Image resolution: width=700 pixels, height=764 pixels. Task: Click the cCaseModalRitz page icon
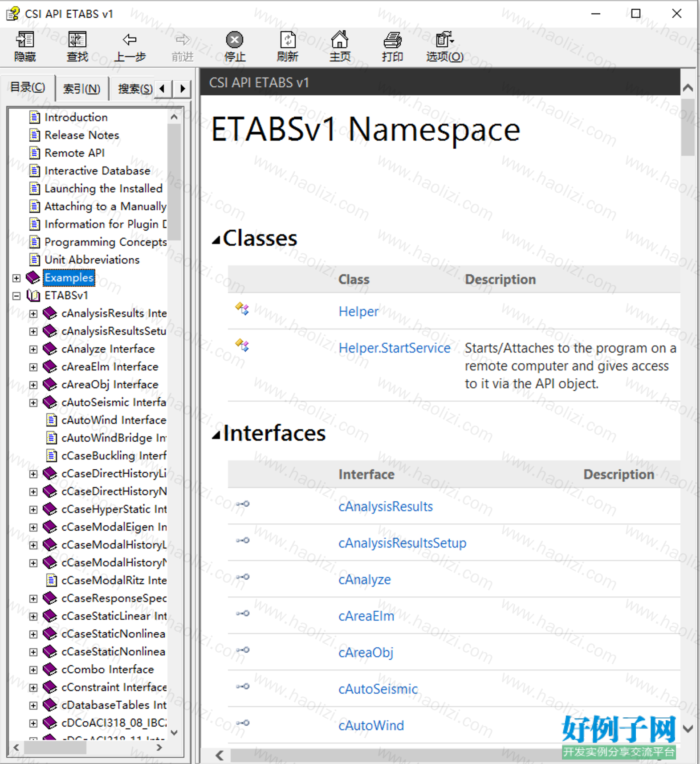click(52, 580)
